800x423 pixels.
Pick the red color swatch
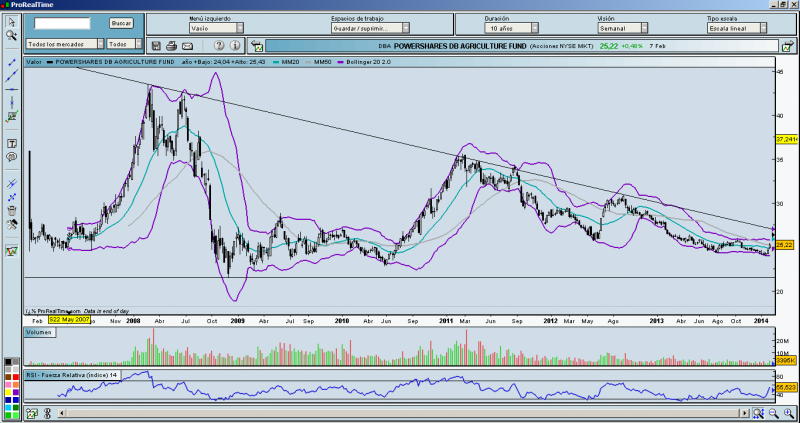click(x=16, y=377)
